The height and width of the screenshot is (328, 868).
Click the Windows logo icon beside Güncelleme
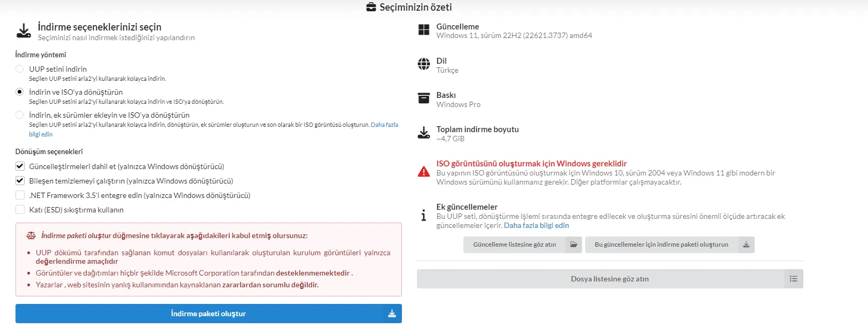tap(424, 30)
